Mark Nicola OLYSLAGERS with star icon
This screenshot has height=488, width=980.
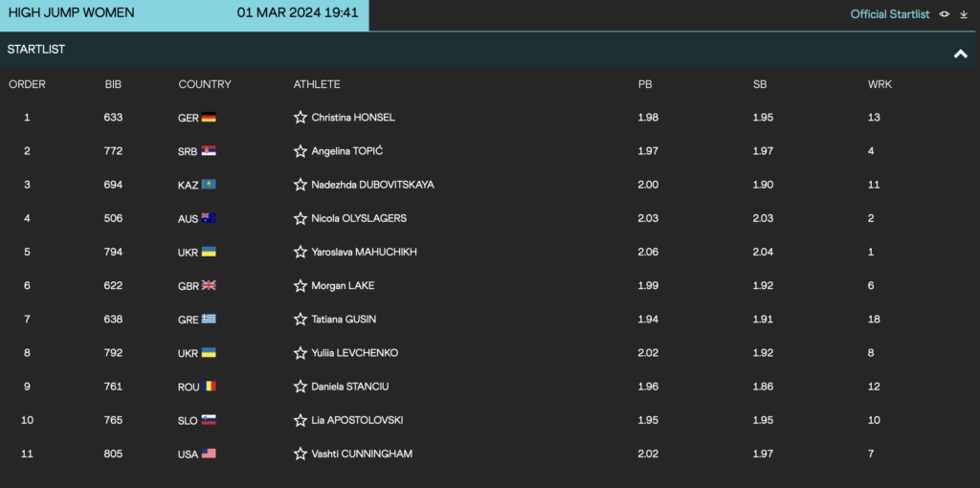[300, 219]
